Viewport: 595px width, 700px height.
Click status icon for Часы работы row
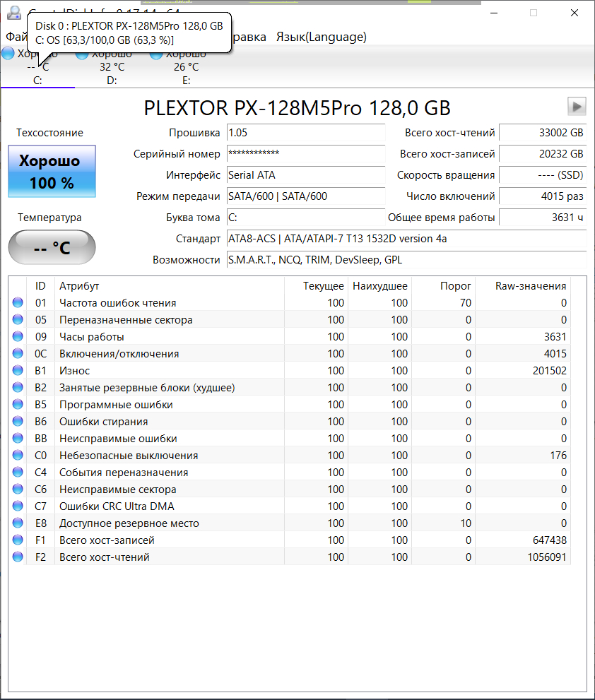18,337
